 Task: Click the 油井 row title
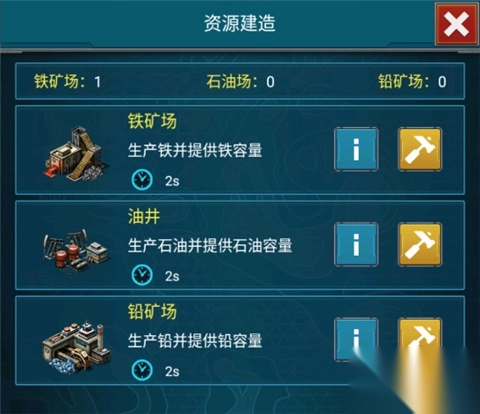144,217
